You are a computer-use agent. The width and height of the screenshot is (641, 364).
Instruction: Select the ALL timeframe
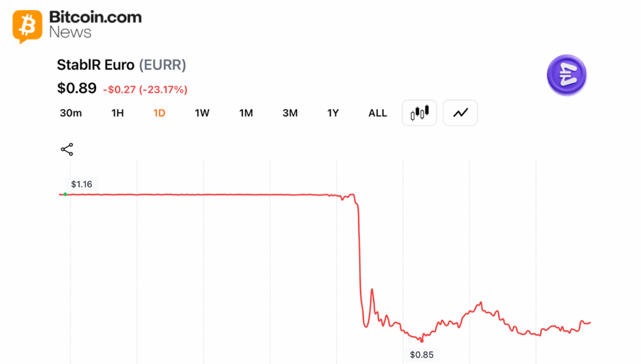tap(378, 113)
